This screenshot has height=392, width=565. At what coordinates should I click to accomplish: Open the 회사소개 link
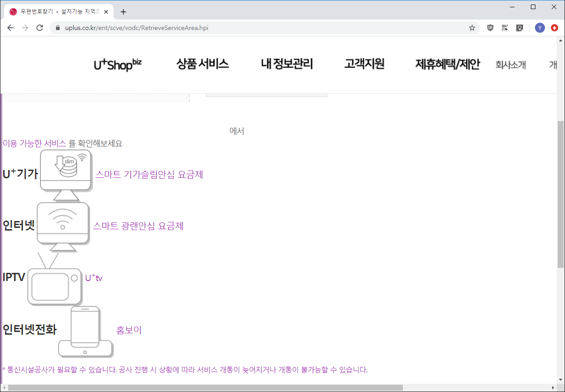(510, 65)
